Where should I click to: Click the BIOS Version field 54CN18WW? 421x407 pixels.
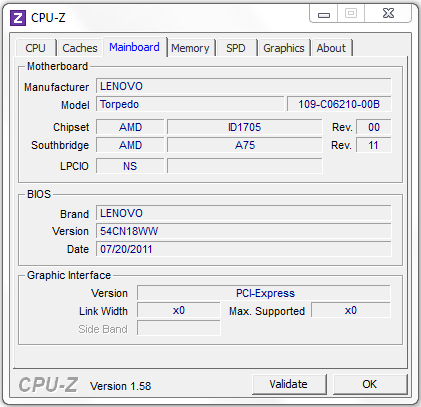[244, 231]
